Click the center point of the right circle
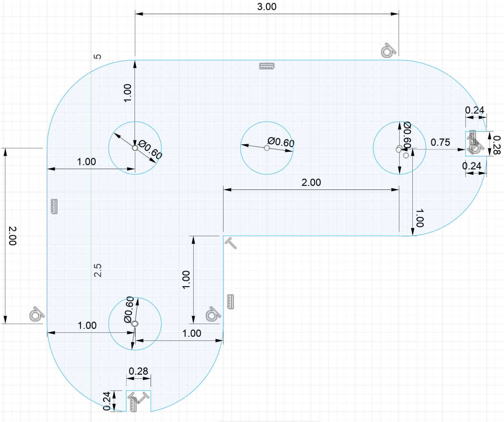The image size is (504, 422). tap(399, 149)
